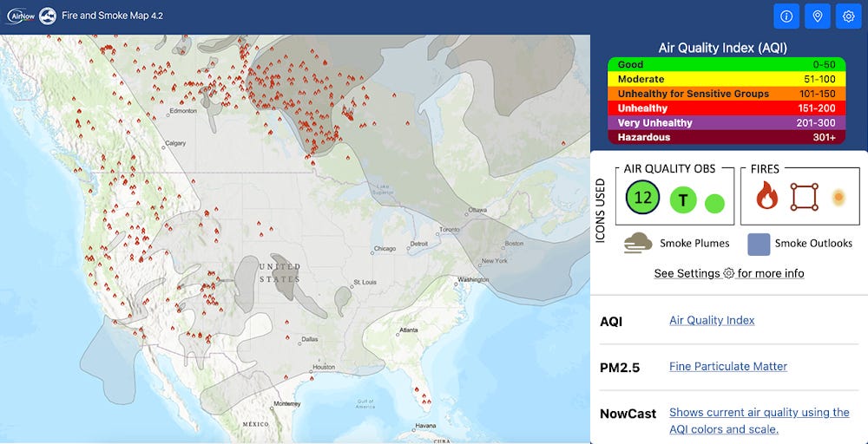Screen dimensions: 868x444
Task: Click Atlanta on the map
Action: 407,330
